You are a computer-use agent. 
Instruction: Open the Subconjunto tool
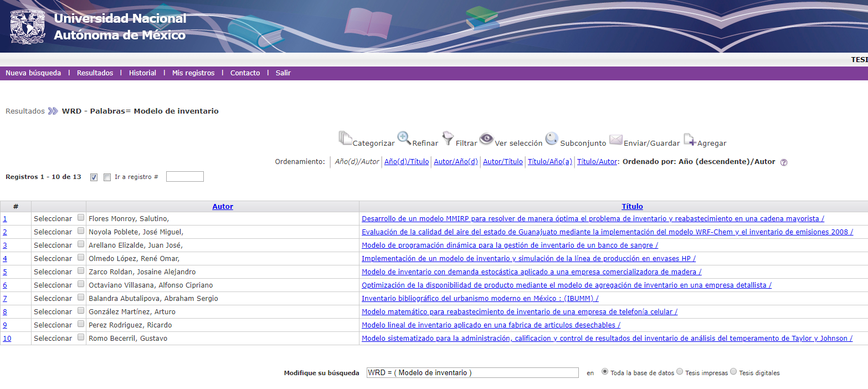click(x=552, y=139)
